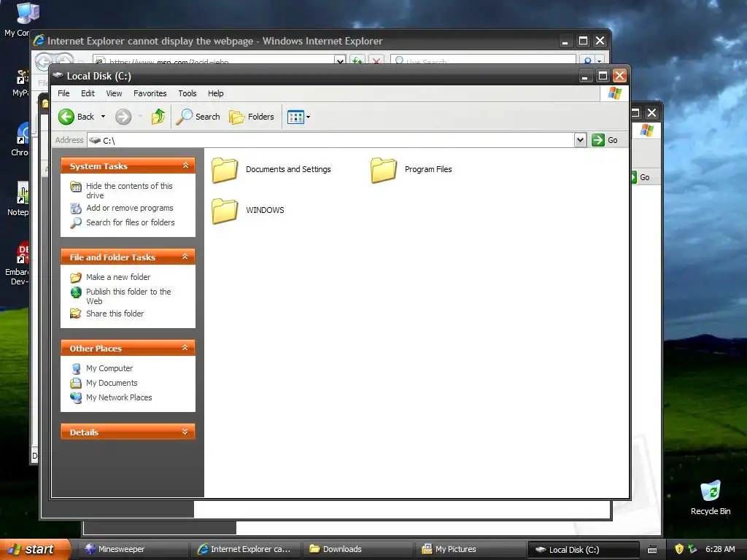Click the Search for files magnifier icon
This screenshot has height=560, width=747.
76,222
